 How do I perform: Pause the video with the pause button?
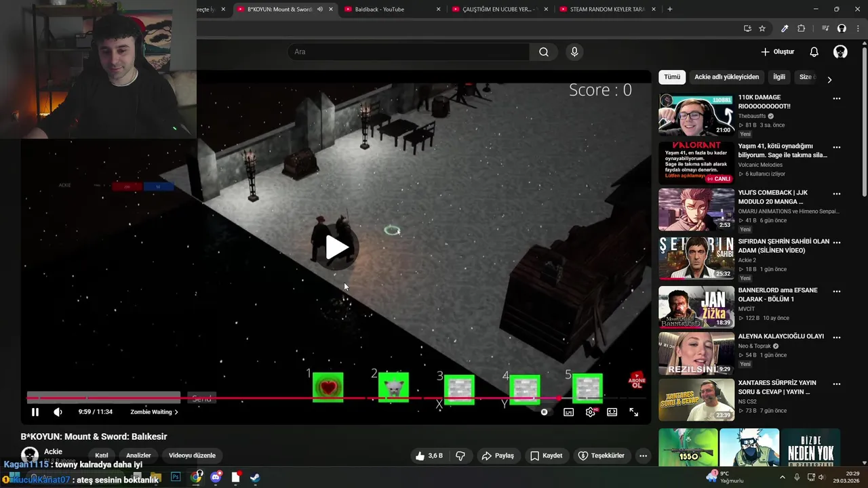pos(35,411)
